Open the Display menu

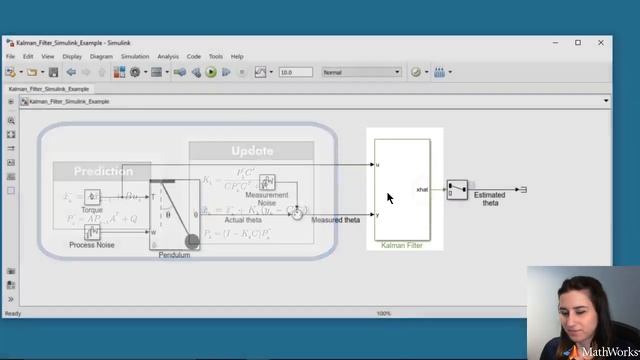coord(72,56)
